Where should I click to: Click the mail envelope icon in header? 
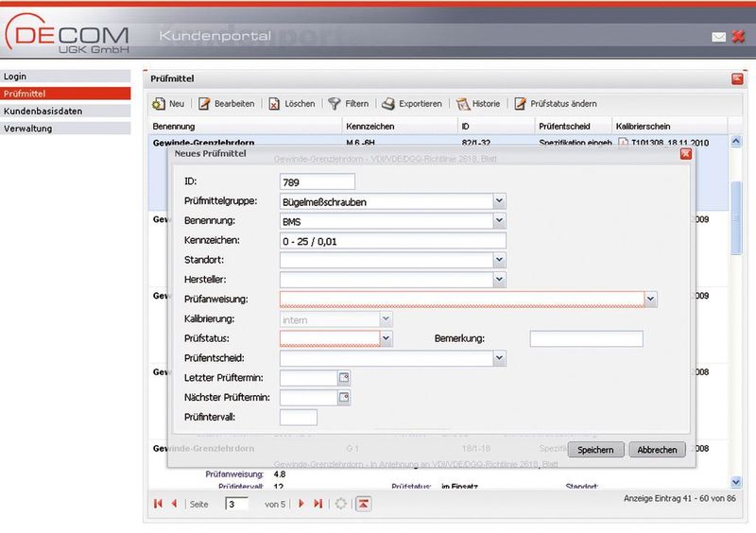(x=718, y=37)
